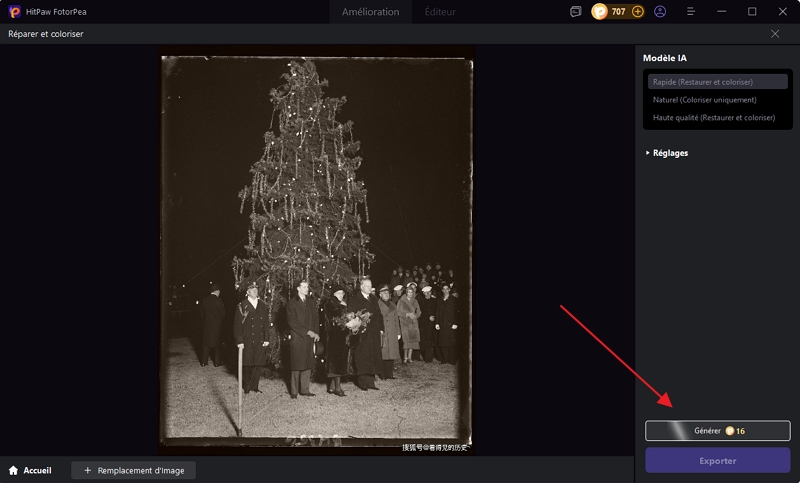Click the 707 credits balance
The width and height of the screenshot is (800, 483).
[618, 12]
